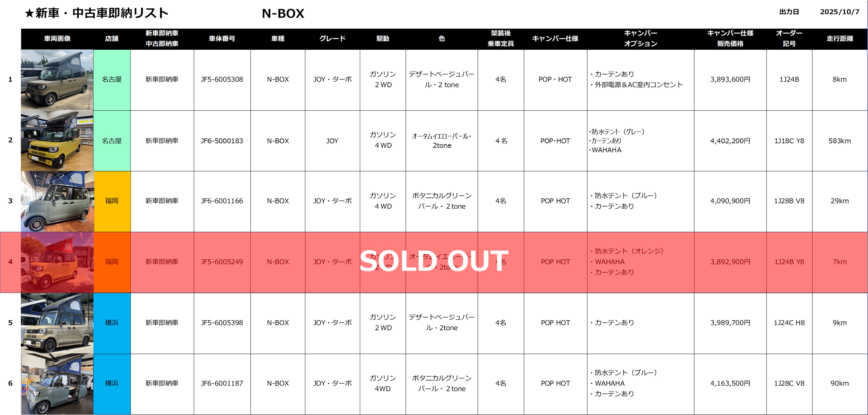Screen dimensions: 868x415
Task: Select mileage cell 90km in row 6
Action: 839,383
